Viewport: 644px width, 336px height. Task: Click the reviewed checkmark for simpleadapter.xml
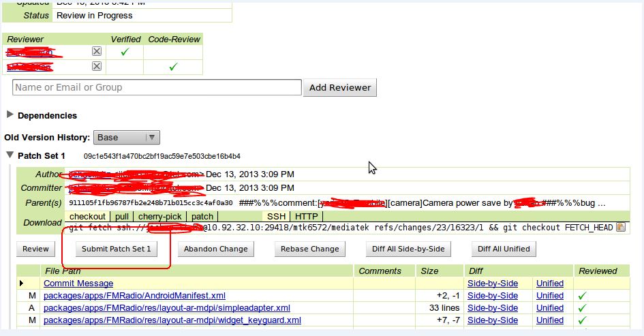click(x=581, y=308)
